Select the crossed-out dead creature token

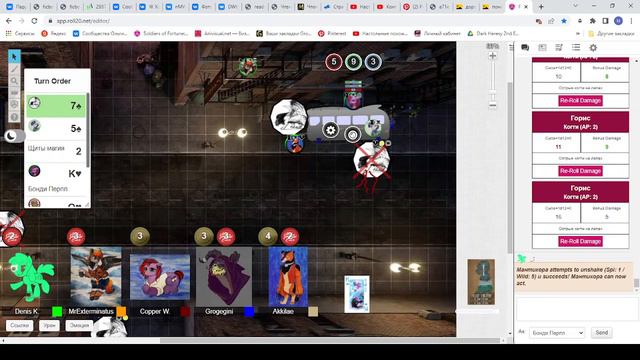point(371,161)
